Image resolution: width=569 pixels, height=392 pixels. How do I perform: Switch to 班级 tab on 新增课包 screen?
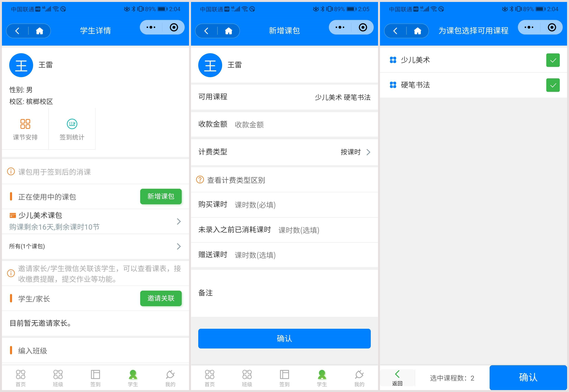[247, 378]
